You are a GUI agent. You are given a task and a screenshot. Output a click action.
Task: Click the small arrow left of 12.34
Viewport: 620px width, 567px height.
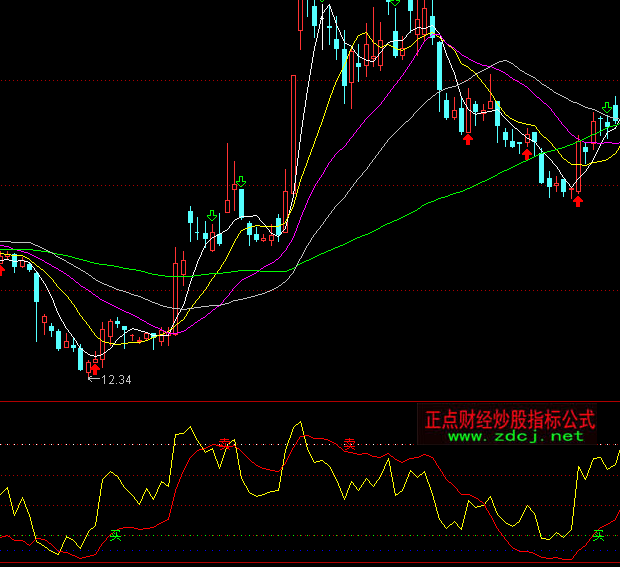(93, 380)
